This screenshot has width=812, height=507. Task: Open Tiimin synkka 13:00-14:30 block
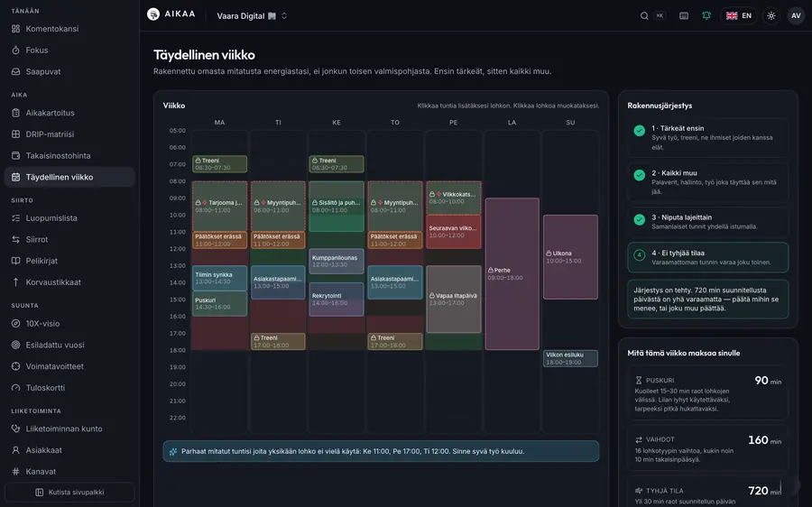pos(219,278)
